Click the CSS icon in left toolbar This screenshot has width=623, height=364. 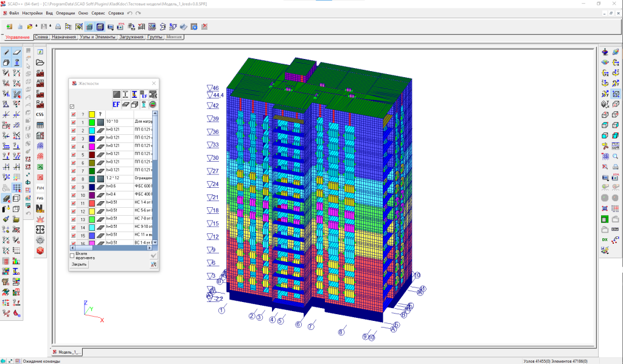(x=40, y=114)
